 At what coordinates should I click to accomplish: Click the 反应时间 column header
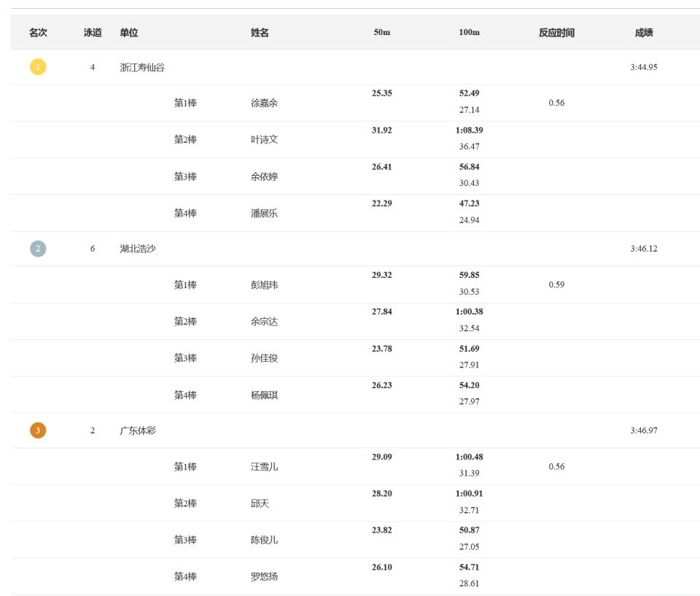556,32
